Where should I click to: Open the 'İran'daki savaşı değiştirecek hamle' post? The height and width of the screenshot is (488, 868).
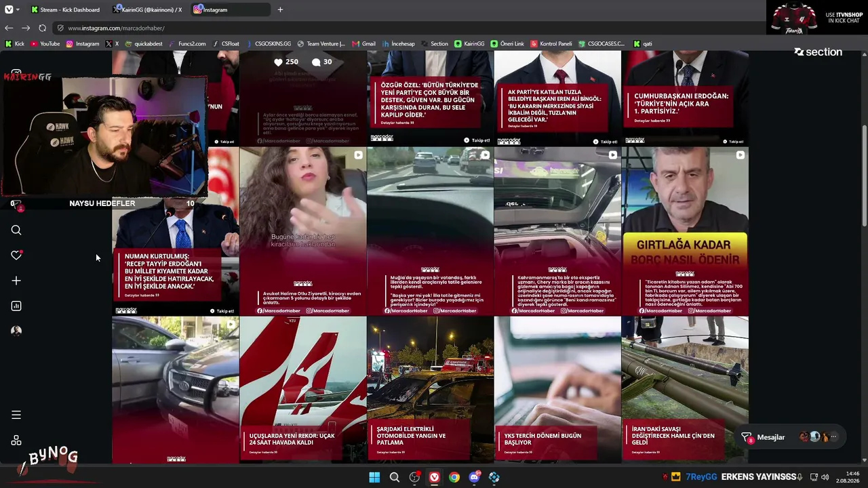click(x=685, y=390)
